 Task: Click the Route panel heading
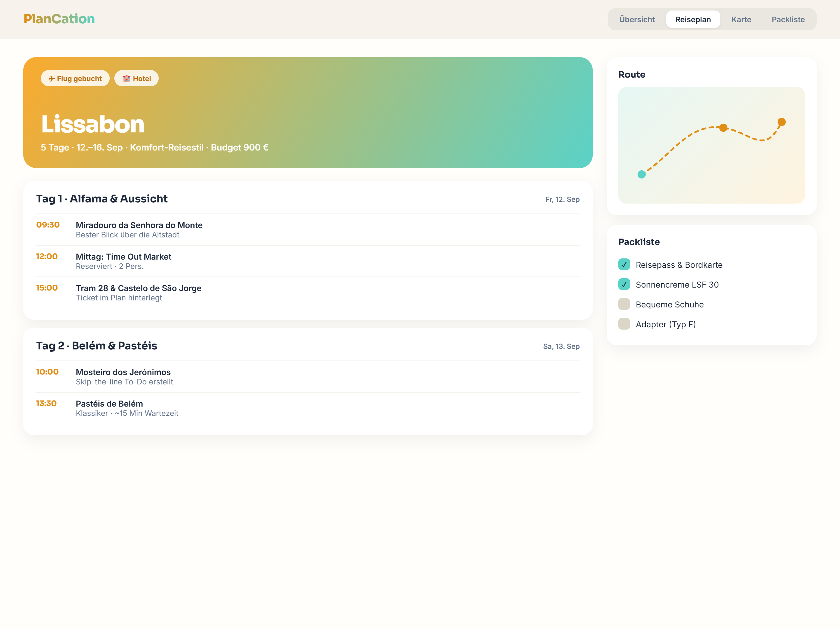click(631, 74)
